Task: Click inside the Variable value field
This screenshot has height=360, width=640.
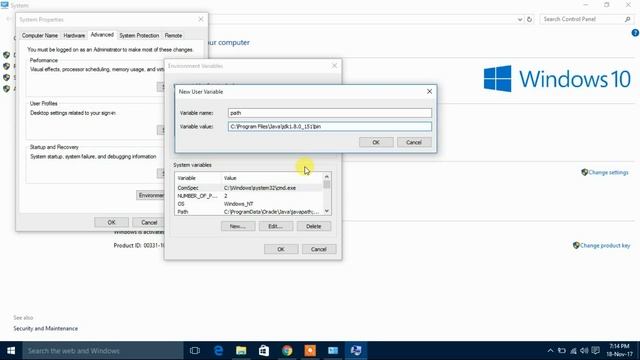Action: (330, 127)
